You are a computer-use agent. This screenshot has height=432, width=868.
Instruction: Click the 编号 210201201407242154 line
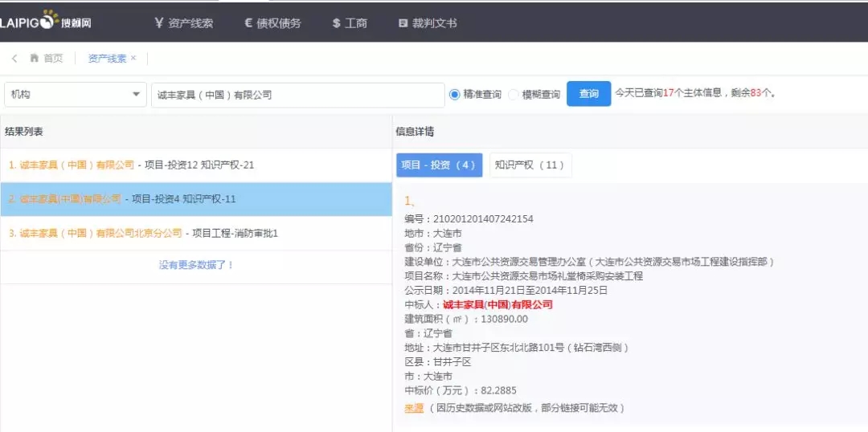pyautogui.click(x=469, y=218)
